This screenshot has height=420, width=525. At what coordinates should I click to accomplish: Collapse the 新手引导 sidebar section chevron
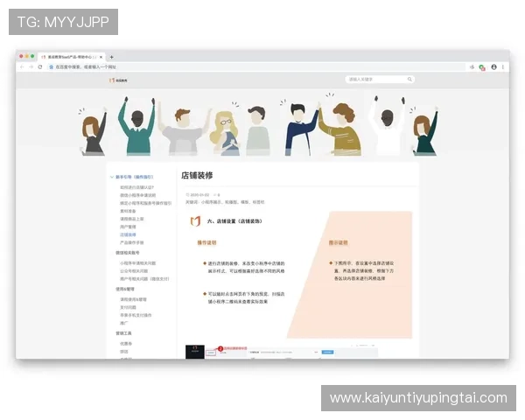(112, 177)
